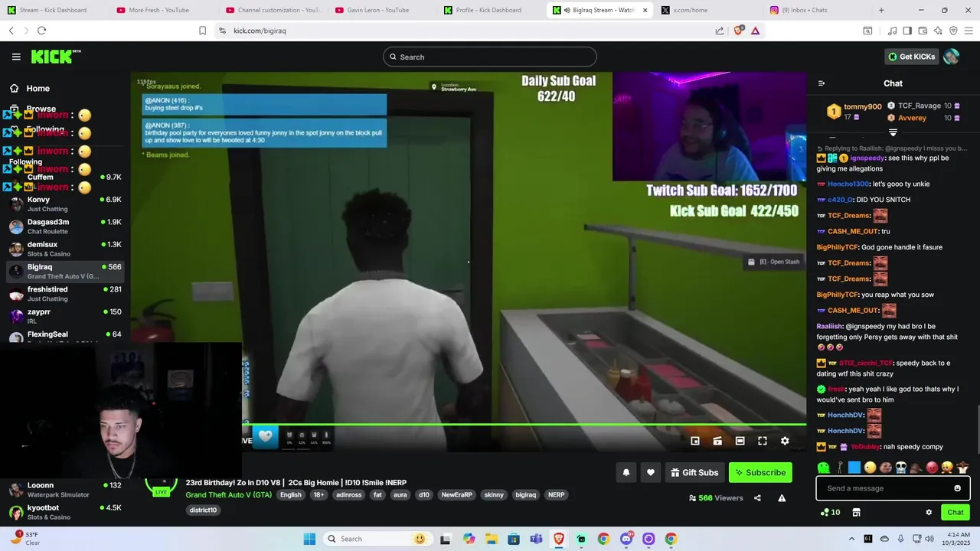Viewport: 980px width, 551px height.
Task: Open zayprr's channel in sidebar
Action: 66,316
